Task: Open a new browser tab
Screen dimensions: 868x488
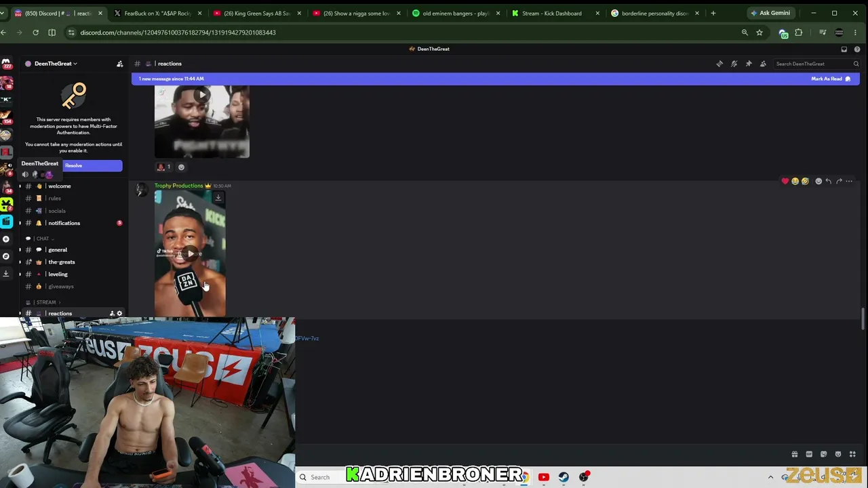Action: click(713, 14)
